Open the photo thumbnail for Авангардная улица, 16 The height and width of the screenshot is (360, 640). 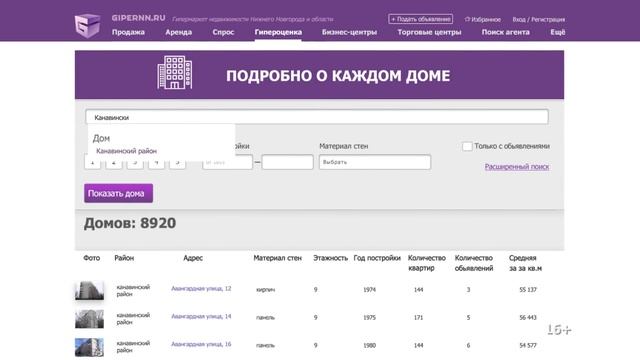[89, 347]
